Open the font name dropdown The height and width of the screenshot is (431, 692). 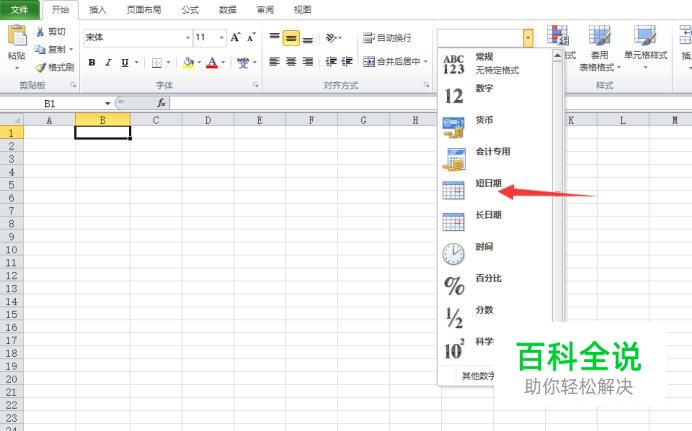click(x=188, y=37)
